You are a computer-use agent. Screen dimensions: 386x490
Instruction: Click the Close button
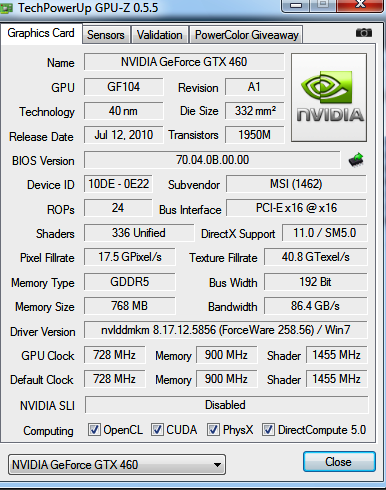[339, 462]
